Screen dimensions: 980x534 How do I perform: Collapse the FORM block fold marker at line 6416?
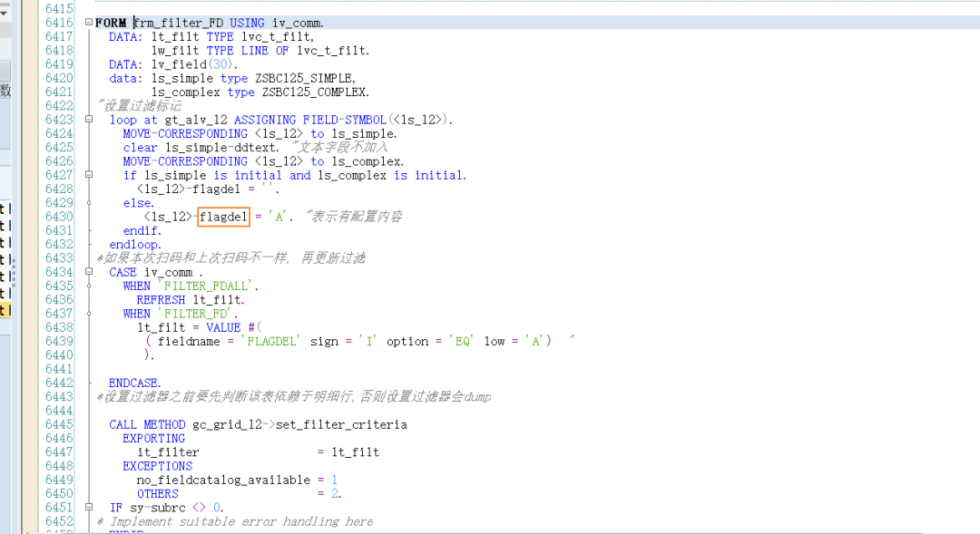click(89, 23)
